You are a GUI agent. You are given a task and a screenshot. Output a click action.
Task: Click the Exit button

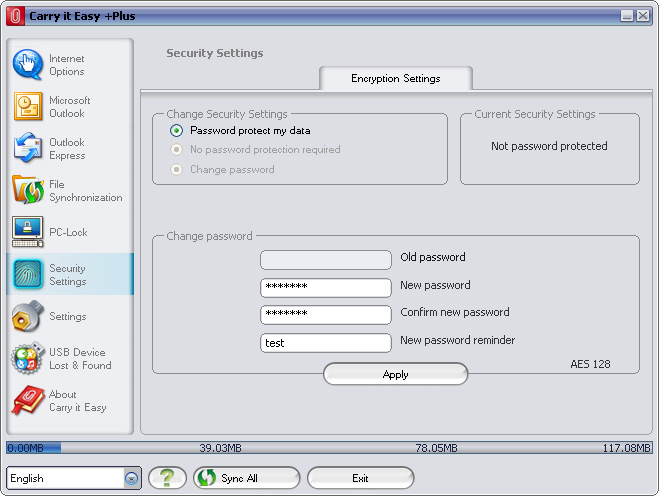click(x=361, y=478)
